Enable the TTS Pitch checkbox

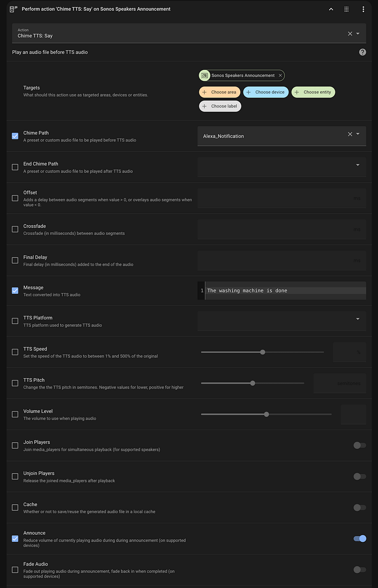15,383
